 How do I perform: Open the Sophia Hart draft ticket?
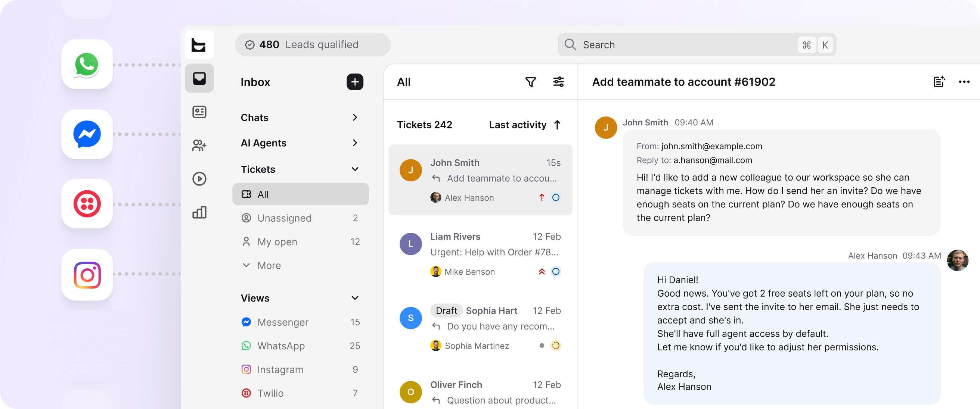pos(480,328)
